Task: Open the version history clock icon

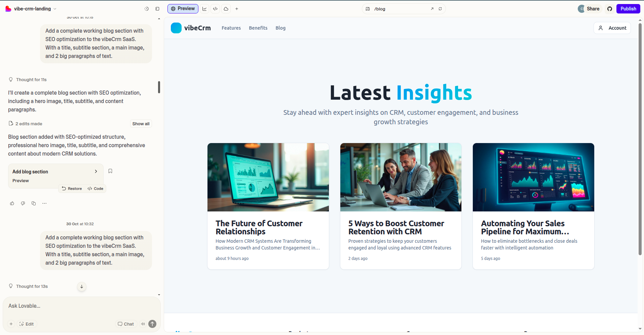Action: tap(147, 9)
